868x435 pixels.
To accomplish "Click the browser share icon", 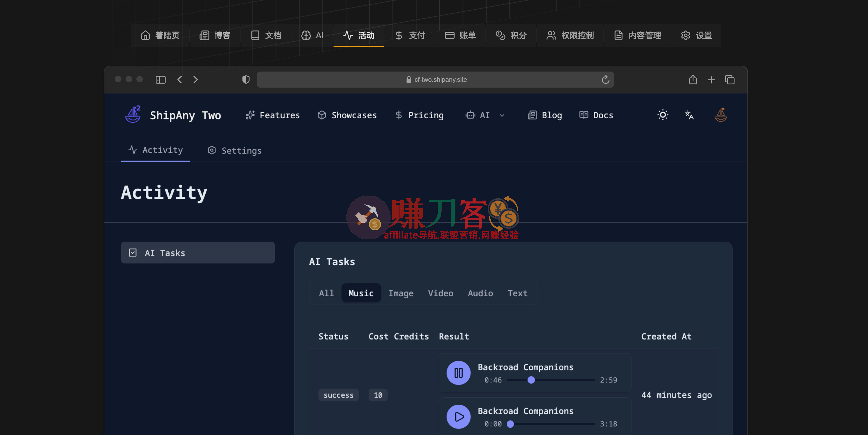I will [x=693, y=79].
